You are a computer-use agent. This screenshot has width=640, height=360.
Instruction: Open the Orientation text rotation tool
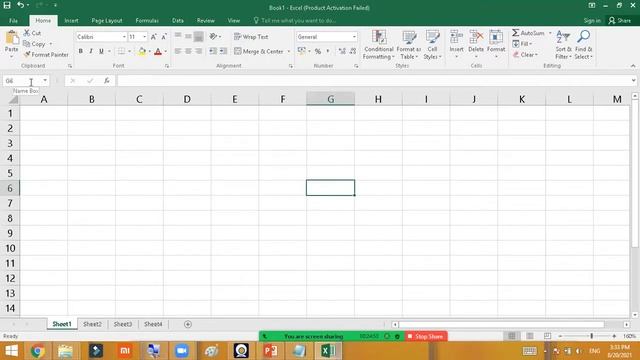[x=213, y=36]
